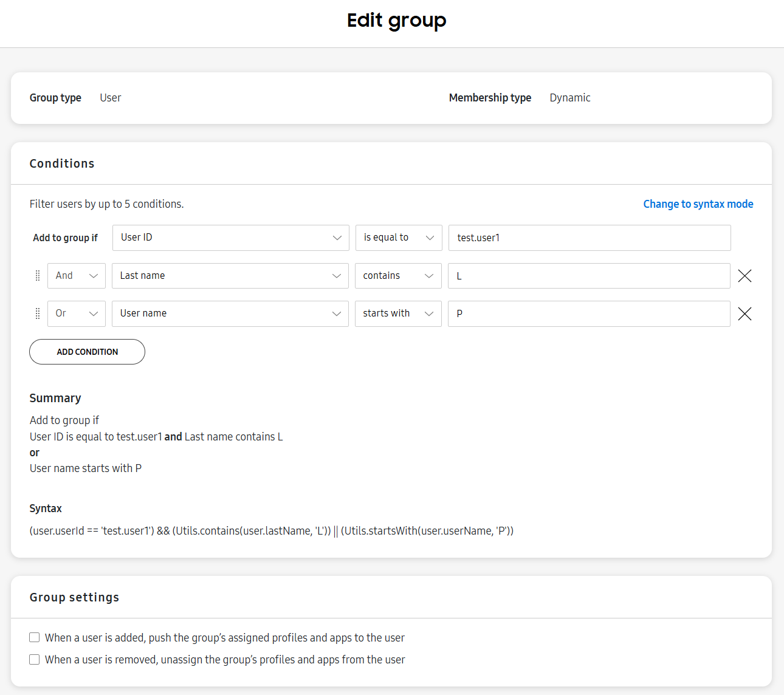Click the 'Summary' subheading
Viewport: 784px width, 695px height.
55,398
